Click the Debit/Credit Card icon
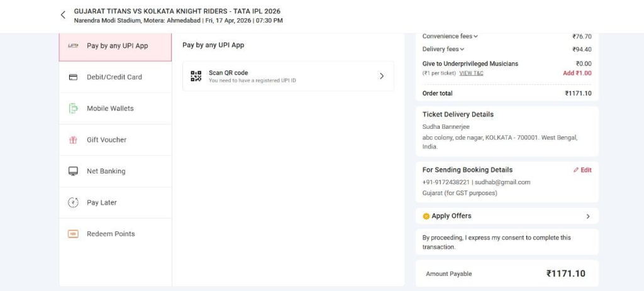This screenshot has width=644, height=291. click(x=73, y=77)
